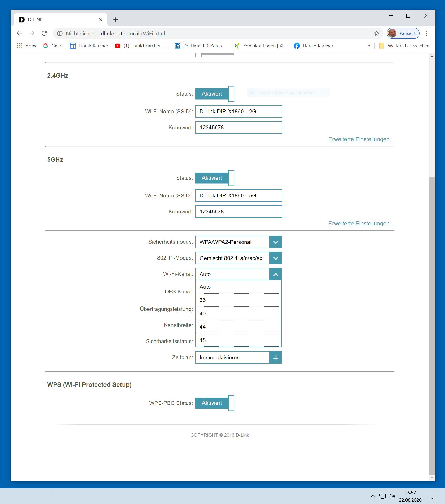
Task: Open the Weitere Lesezeichen folder
Action: [404, 46]
